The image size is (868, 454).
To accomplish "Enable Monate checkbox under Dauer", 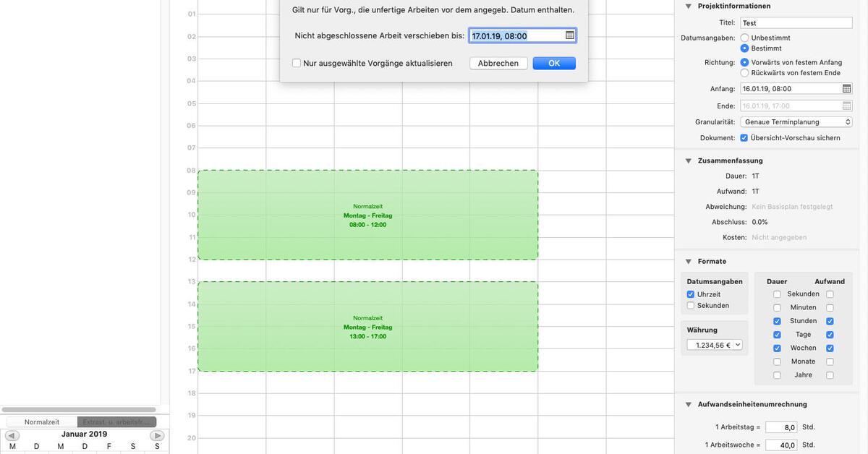I will point(778,361).
